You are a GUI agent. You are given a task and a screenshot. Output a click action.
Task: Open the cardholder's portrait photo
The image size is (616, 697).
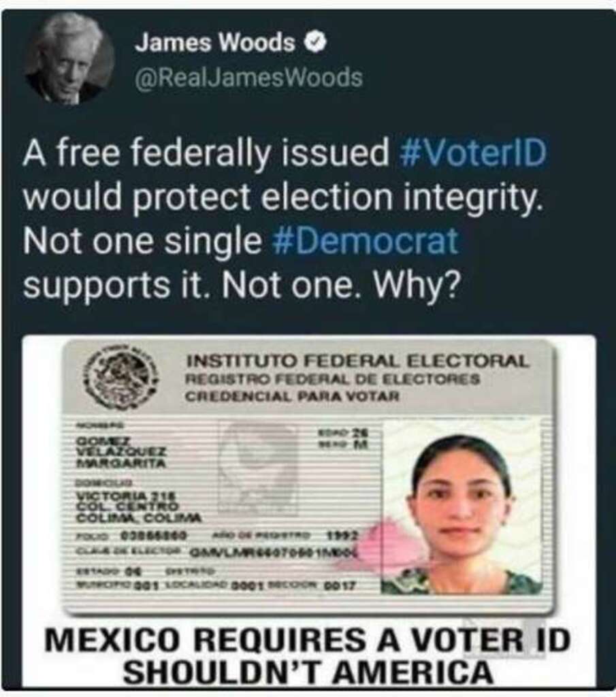click(x=461, y=506)
